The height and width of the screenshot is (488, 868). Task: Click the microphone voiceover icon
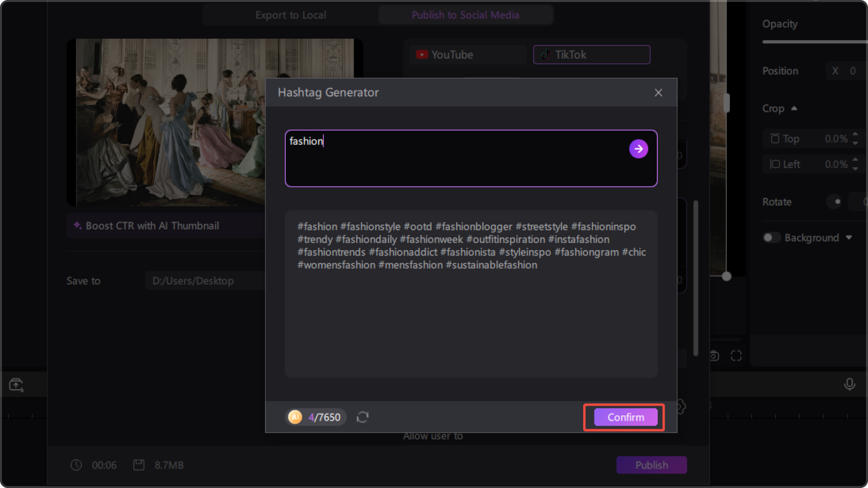(850, 384)
